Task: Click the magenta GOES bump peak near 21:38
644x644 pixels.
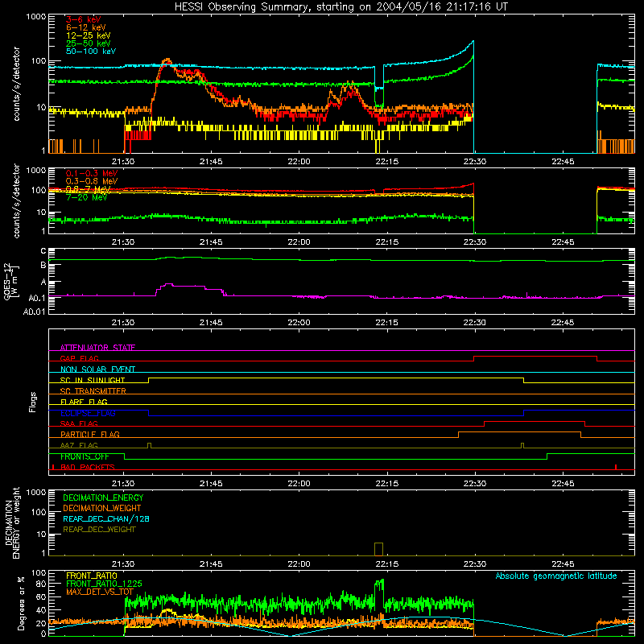Action: [x=168, y=284]
